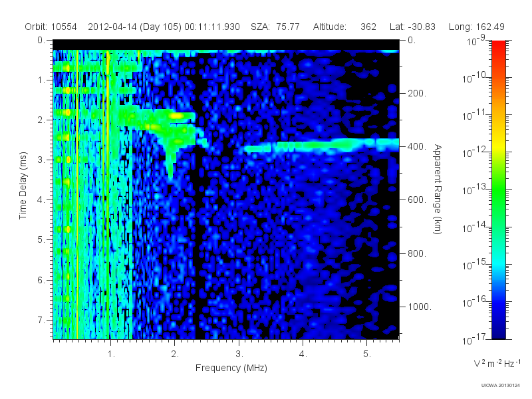The height and width of the screenshot is (399, 532).
Task: Click the Altitude: 362 header value
Action: tap(344, 27)
